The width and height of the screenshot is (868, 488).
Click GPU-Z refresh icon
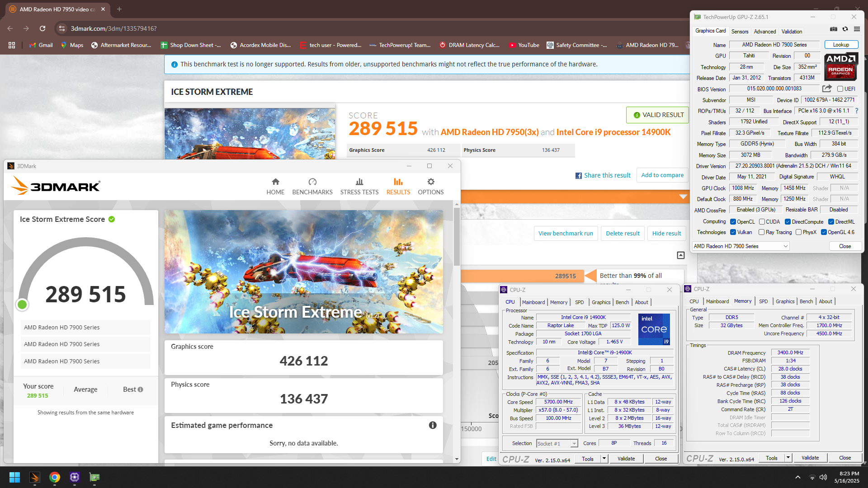tap(845, 29)
